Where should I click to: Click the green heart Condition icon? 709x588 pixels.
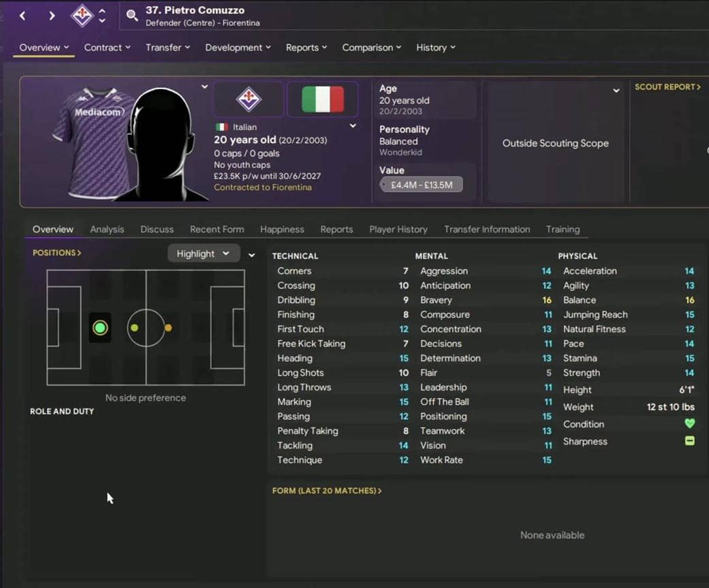click(689, 423)
